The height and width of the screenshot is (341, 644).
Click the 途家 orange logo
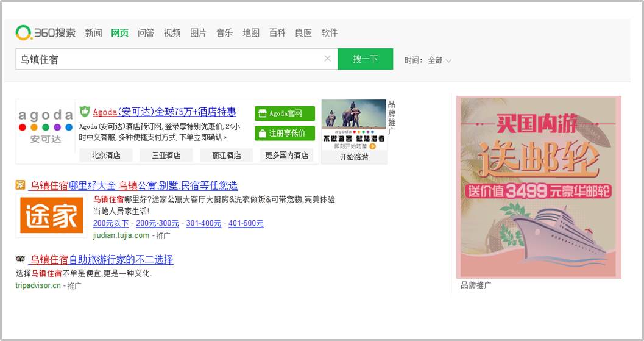pos(52,215)
